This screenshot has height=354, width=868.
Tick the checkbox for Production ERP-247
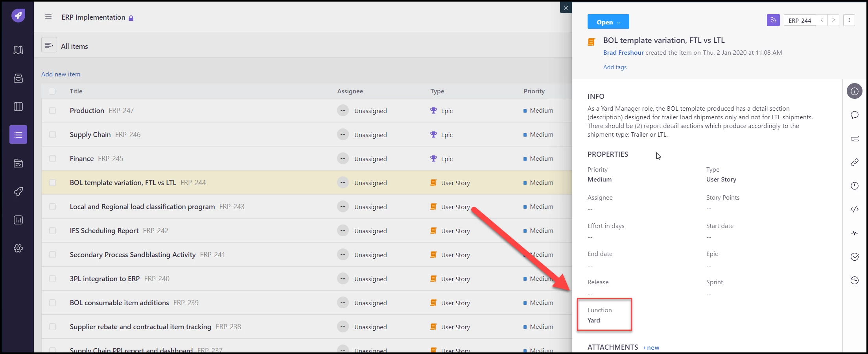tap(52, 111)
